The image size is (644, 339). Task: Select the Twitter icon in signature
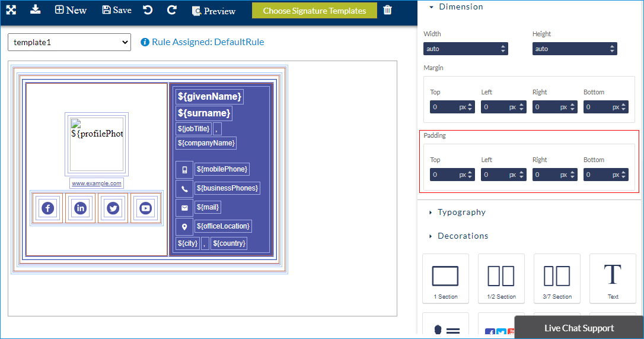pos(113,208)
